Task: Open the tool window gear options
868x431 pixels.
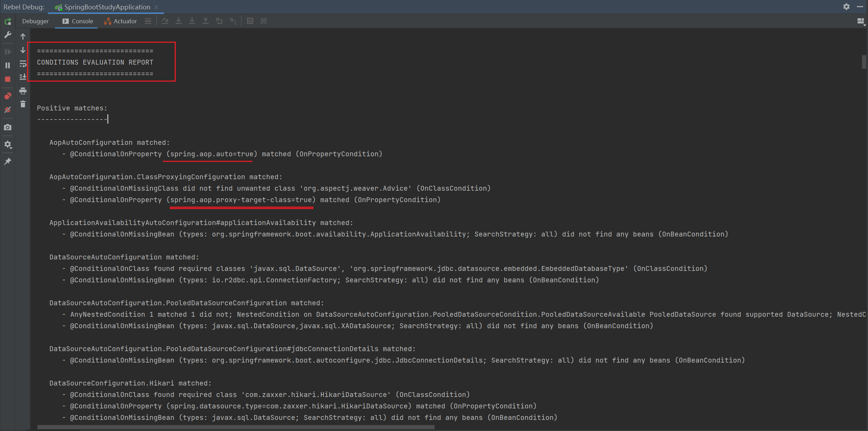Action: pos(846,7)
